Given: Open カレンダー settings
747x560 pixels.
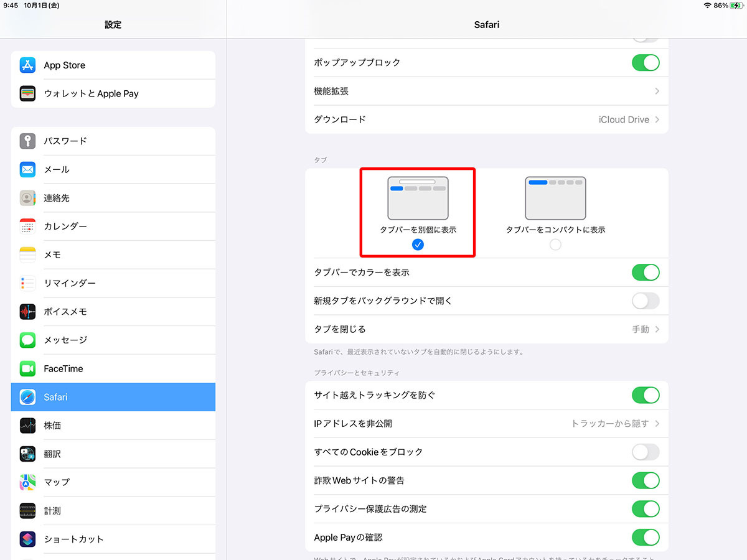Looking at the screenshot, I should coord(113,226).
